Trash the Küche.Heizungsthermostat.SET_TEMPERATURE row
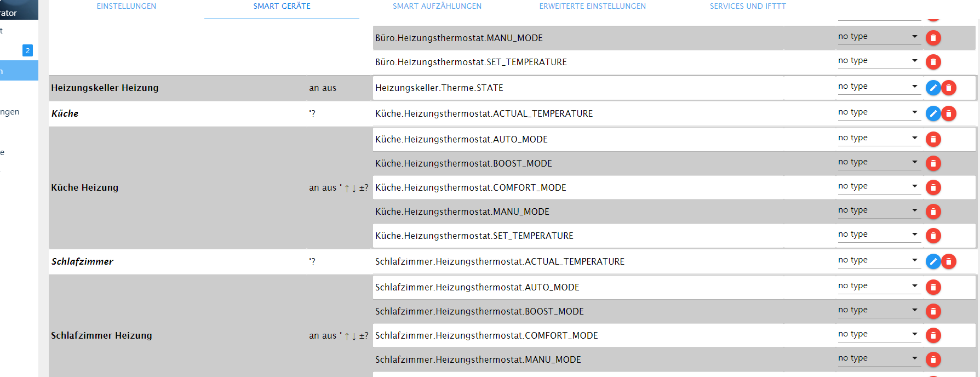Image resolution: width=980 pixels, height=377 pixels. point(933,236)
